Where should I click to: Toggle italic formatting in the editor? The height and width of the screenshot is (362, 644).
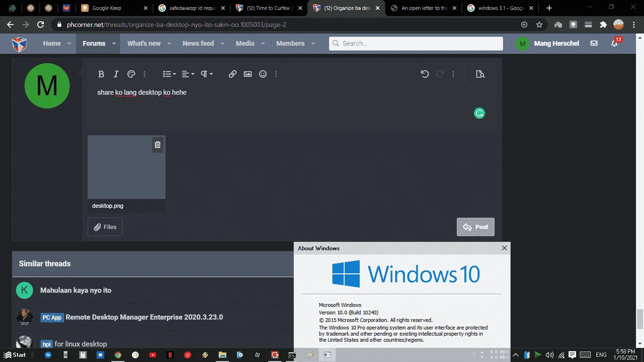tap(116, 74)
